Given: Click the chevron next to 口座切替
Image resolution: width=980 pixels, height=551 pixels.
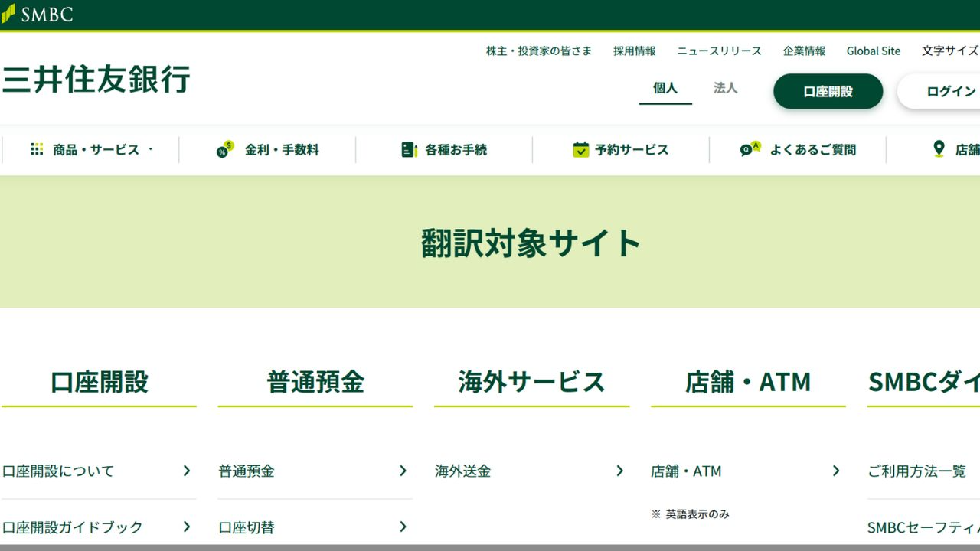Looking at the screenshot, I should click(x=403, y=527).
